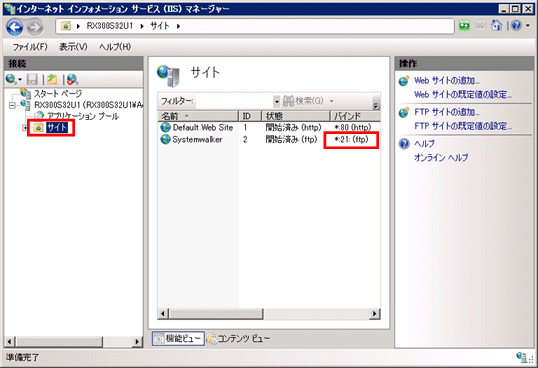Click 開始済み (http) status cell
The height and width of the screenshot is (368, 538).
pyautogui.click(x=293, y=128)
